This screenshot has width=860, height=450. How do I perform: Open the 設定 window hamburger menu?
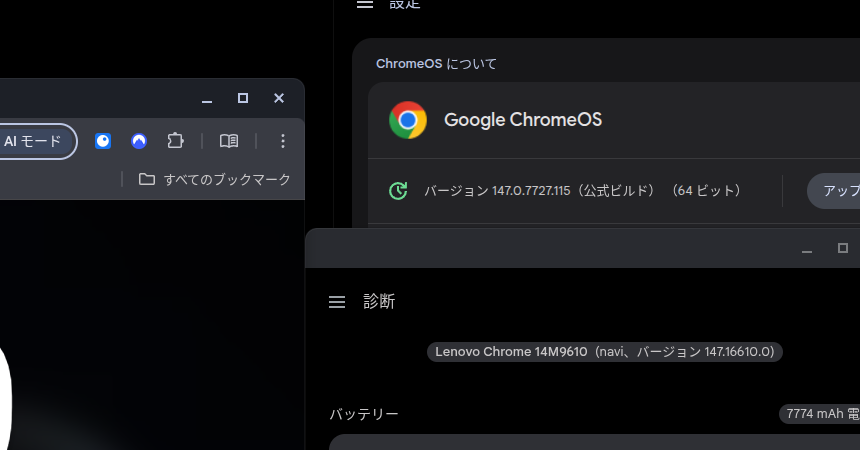pyautogui.click(x=365, y=4)
